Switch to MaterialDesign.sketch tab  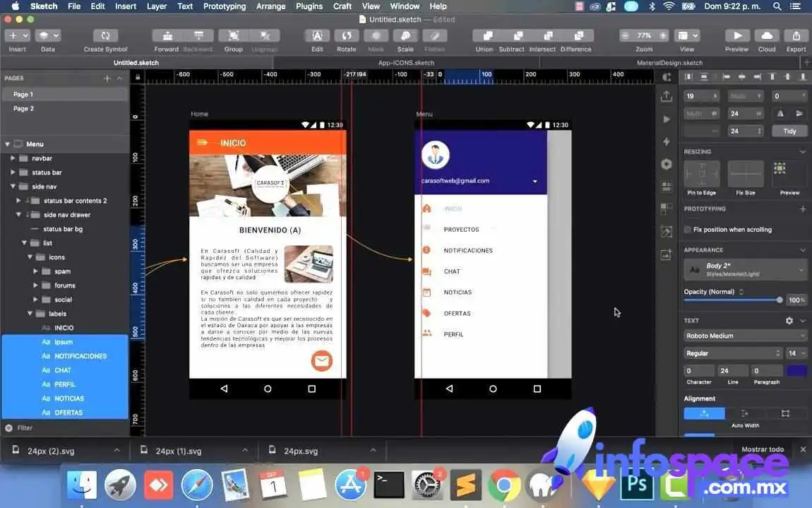669,63
